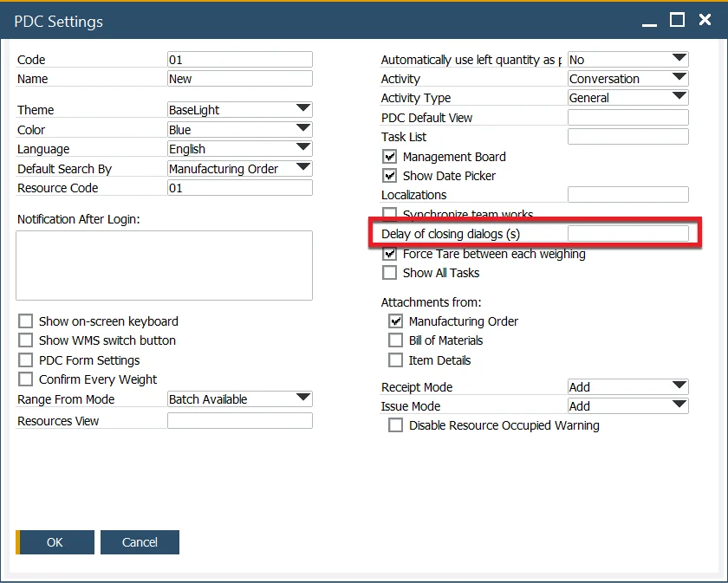Click the Resource Code field
The image size is (728, 583).
pyautogui.click(x=240, y=187)
